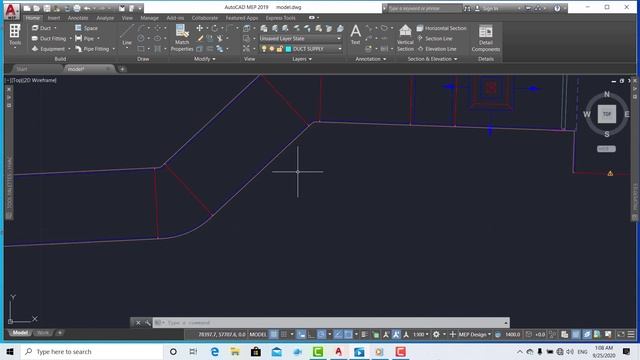
Task: Choose the Text annotation tool
Action: click(x=356, y=35)
